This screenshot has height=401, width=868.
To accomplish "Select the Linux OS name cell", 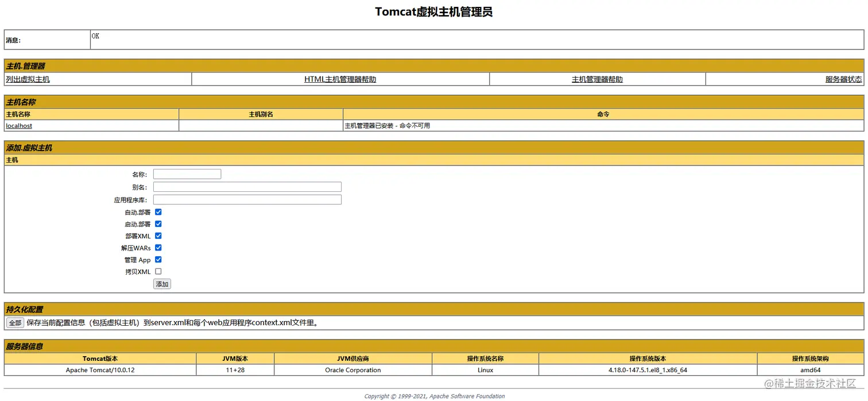I will click(x=485, y=370).
